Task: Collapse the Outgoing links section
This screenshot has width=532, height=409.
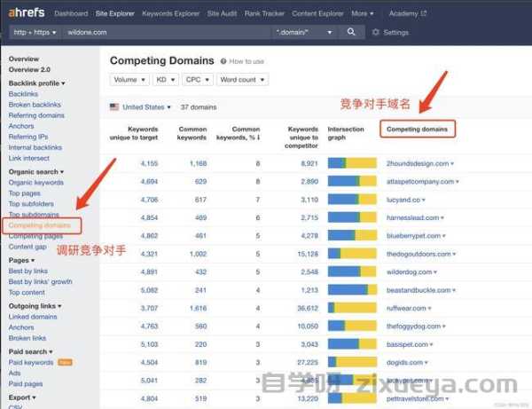Action: click(x=35, y=306)
